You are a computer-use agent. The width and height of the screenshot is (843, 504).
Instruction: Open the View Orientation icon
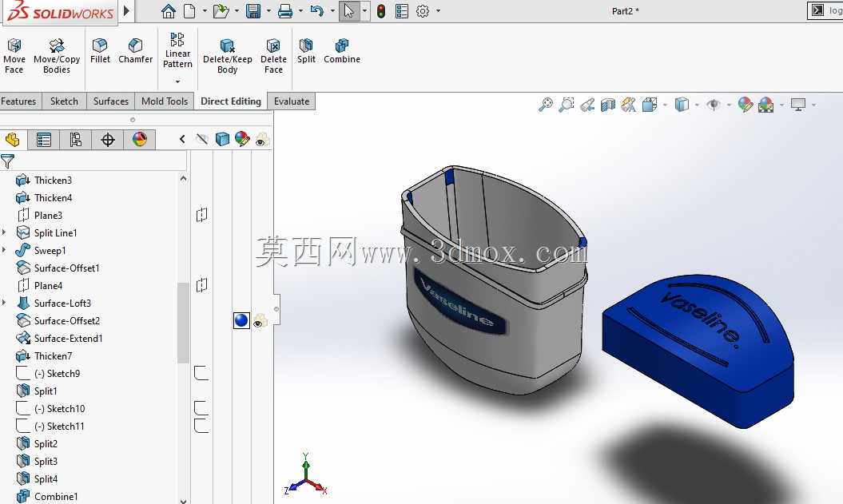click(650, 105)
